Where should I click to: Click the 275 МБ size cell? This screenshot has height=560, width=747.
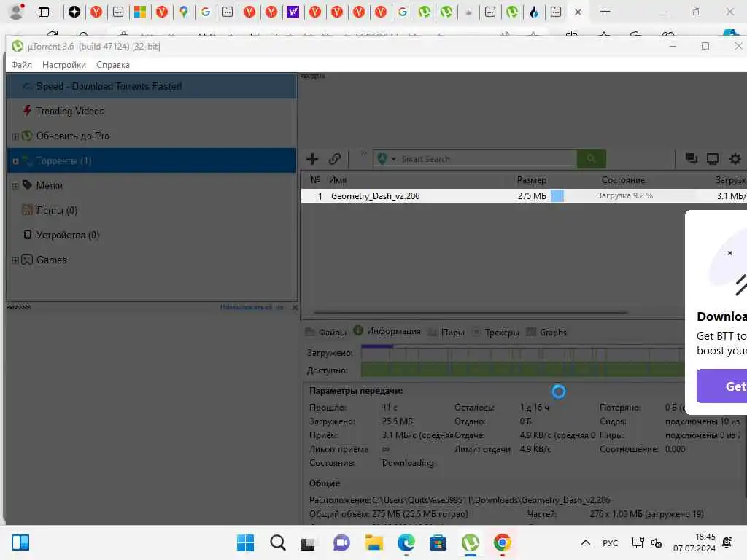[x=532, y=195]
